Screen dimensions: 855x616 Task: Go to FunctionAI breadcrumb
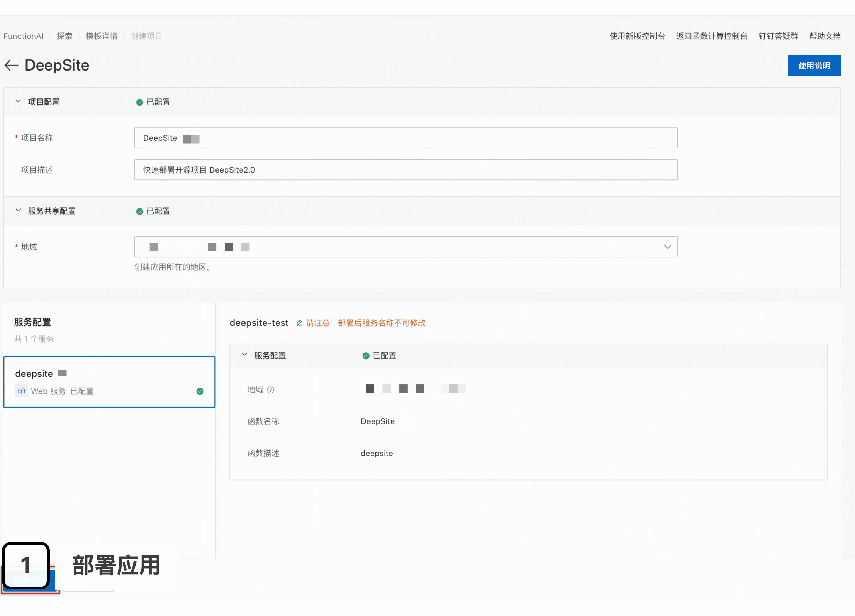[23, 36]
